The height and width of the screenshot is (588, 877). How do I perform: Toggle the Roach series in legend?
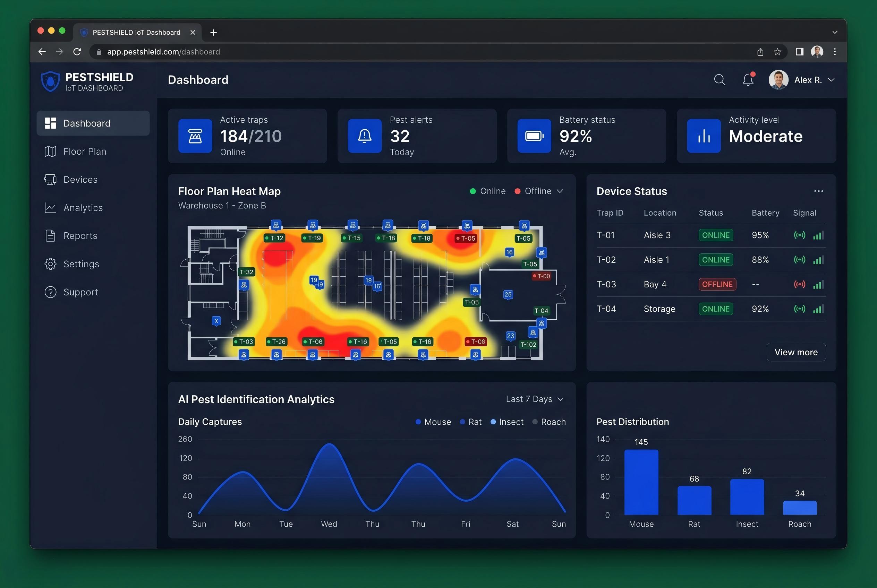pos(549,422)
